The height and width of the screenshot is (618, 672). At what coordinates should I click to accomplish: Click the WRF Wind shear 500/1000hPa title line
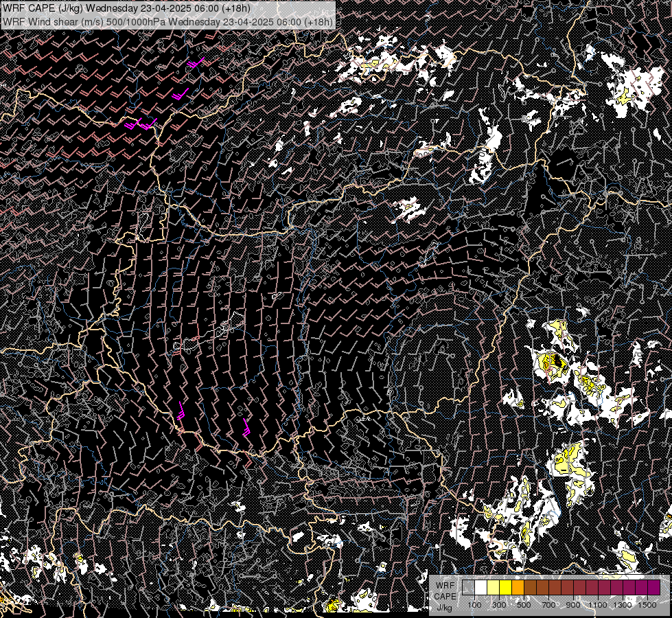point(167,21)
